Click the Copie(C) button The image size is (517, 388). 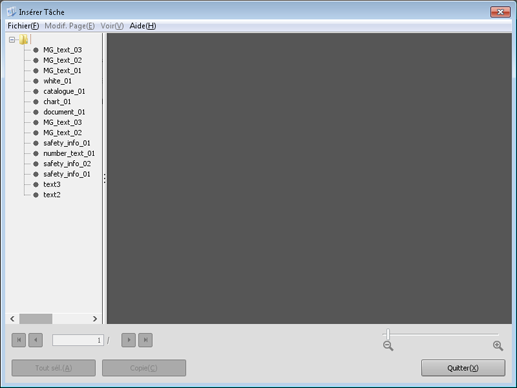click(144, 368)
